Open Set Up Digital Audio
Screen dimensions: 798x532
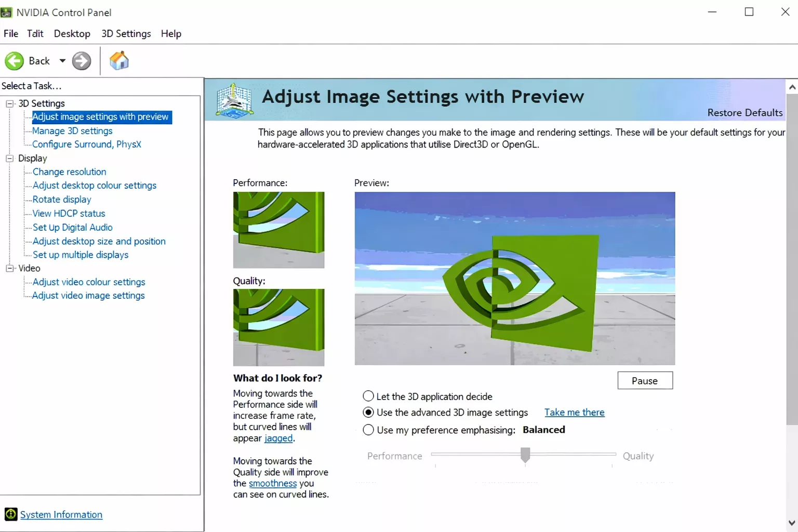coord(73,228)
